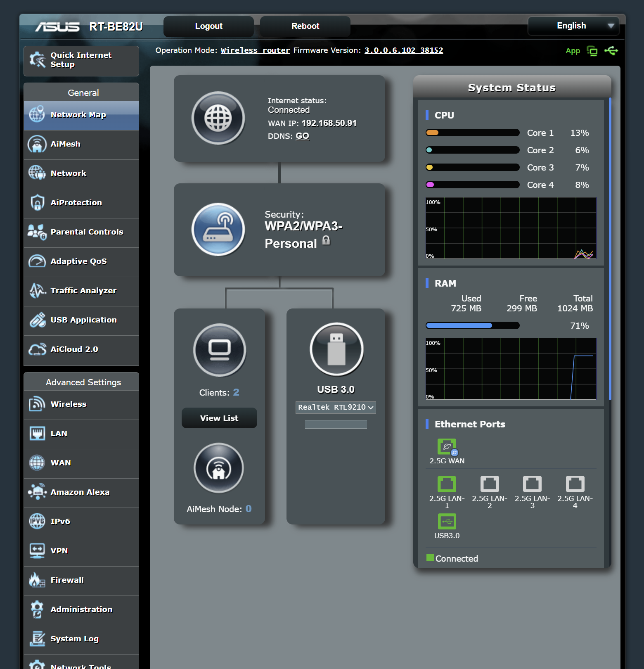The image size is (644, 669).
Task: Click the 2.5G LAN-1 port icon
Action: tap(447, 484)
